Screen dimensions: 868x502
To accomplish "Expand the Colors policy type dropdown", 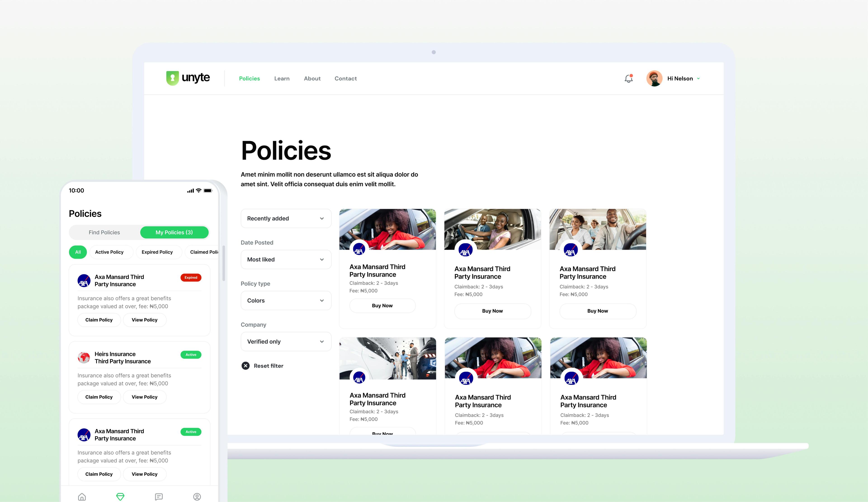I will [285, 300].
